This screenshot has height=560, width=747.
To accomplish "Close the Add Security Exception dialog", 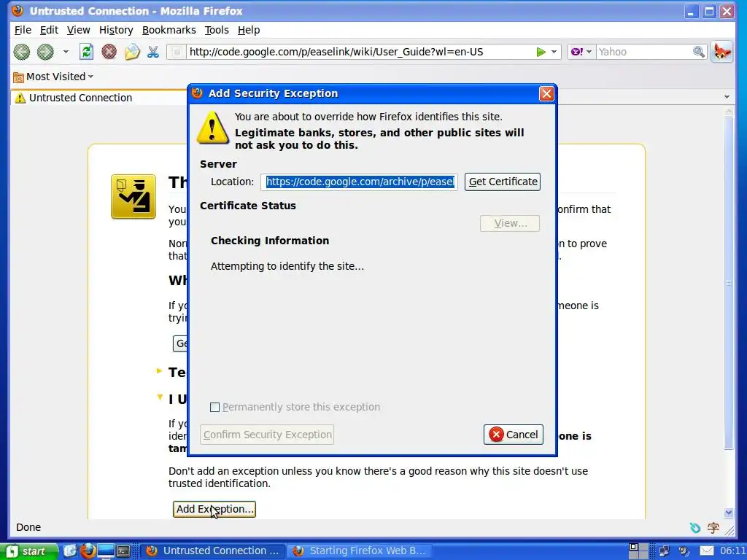I will point(546,93).
